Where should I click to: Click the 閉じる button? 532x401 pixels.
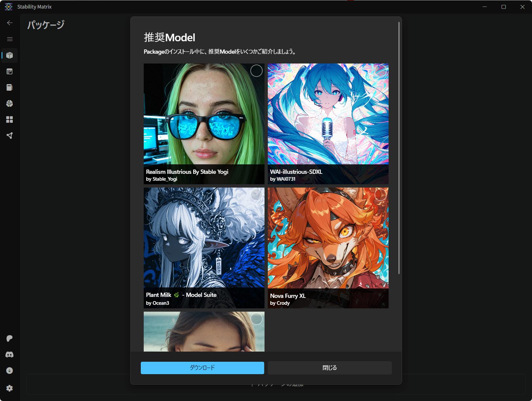click(329, 368)
